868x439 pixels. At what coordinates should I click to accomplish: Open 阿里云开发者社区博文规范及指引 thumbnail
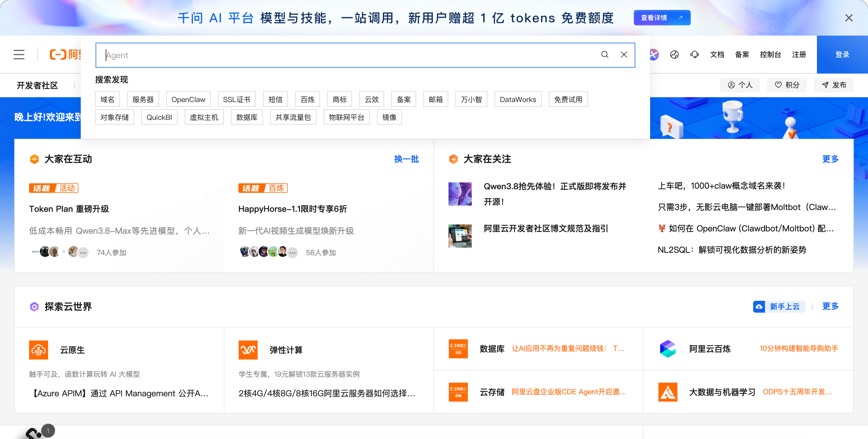[x=460, y=236]
